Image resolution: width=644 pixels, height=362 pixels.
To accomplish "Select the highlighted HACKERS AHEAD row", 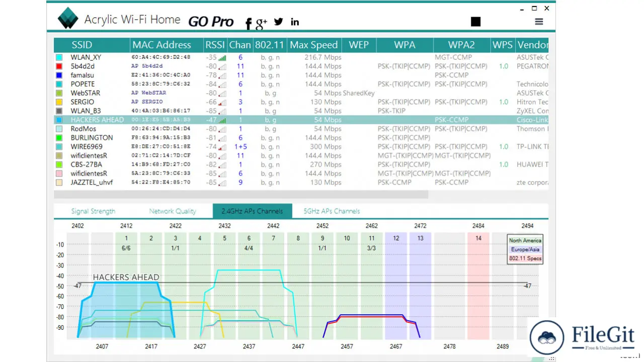I will pos(301,120).
